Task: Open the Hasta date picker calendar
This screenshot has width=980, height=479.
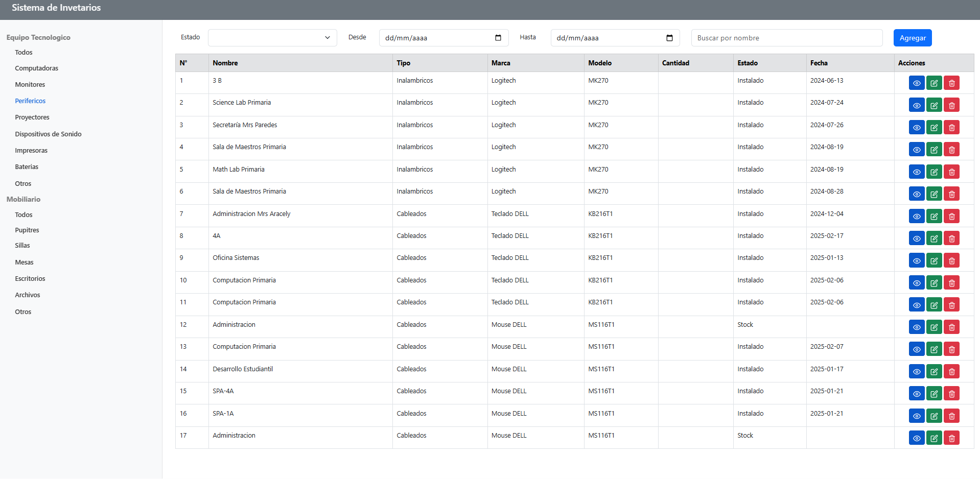Action: point(669,38)
